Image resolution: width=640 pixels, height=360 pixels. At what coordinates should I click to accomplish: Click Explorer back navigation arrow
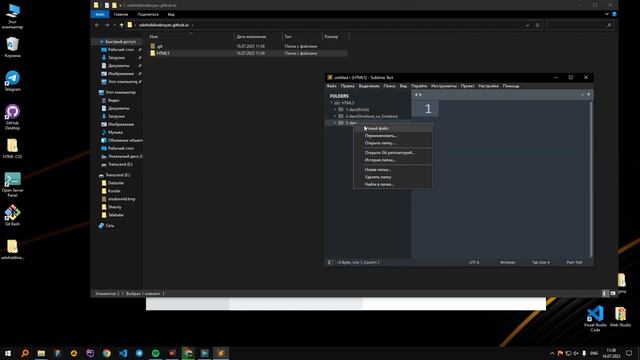tap(97, 25)
